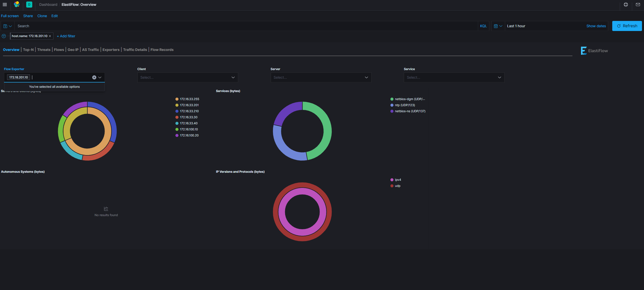
Task: Click the filter options circle icon
Action: click(x=4, y=36)
